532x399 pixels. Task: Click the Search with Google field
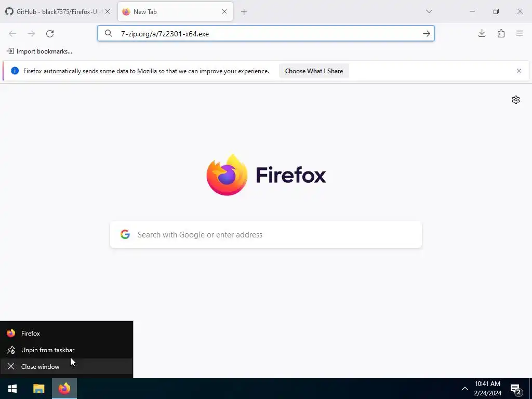coord(265,234)
